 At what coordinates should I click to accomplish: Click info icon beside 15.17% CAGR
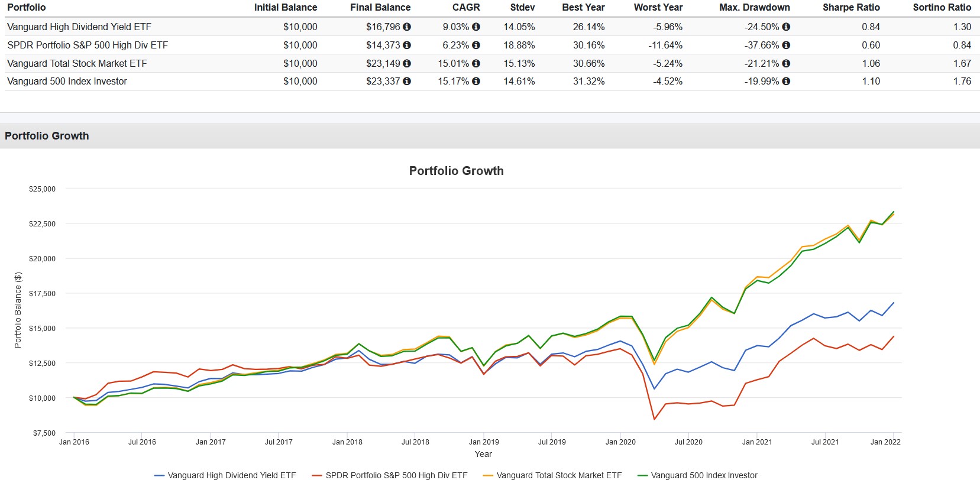tap(476, 81)
